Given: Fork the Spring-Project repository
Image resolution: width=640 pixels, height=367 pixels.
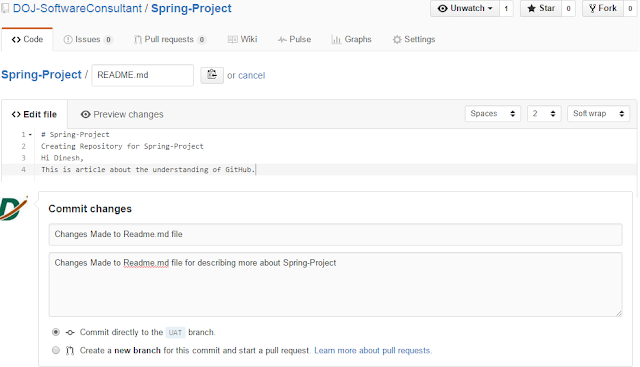Looking at the screenshot, I should point(603,8).
